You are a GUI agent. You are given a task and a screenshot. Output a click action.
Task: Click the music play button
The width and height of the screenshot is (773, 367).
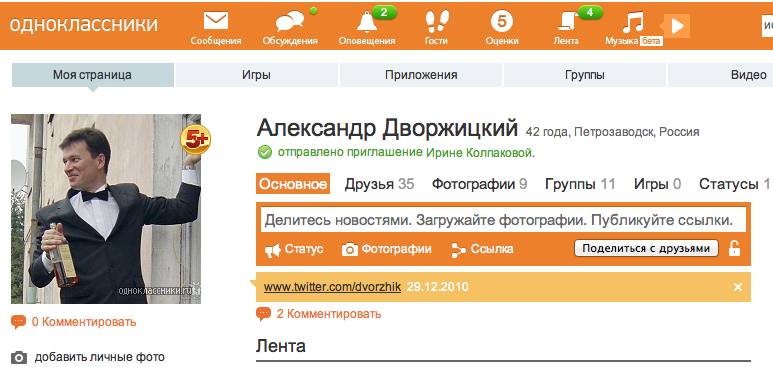[677, 26]
